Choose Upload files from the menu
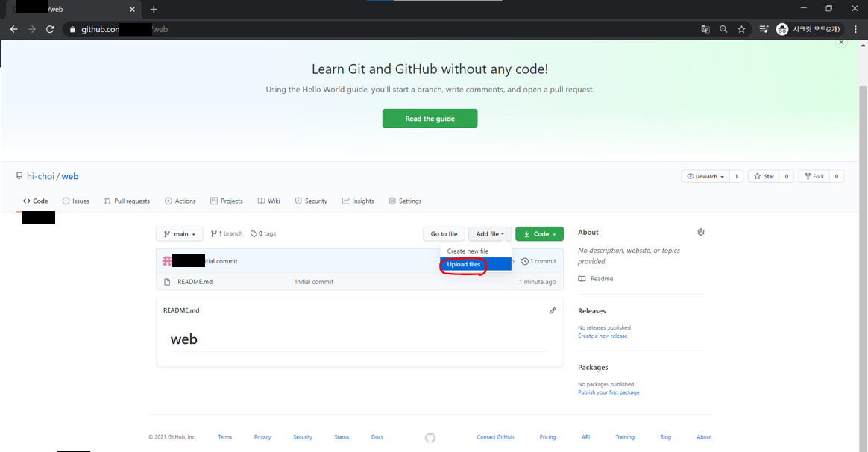The width and height of the screenshot is (868, 452). pos(476,264)
